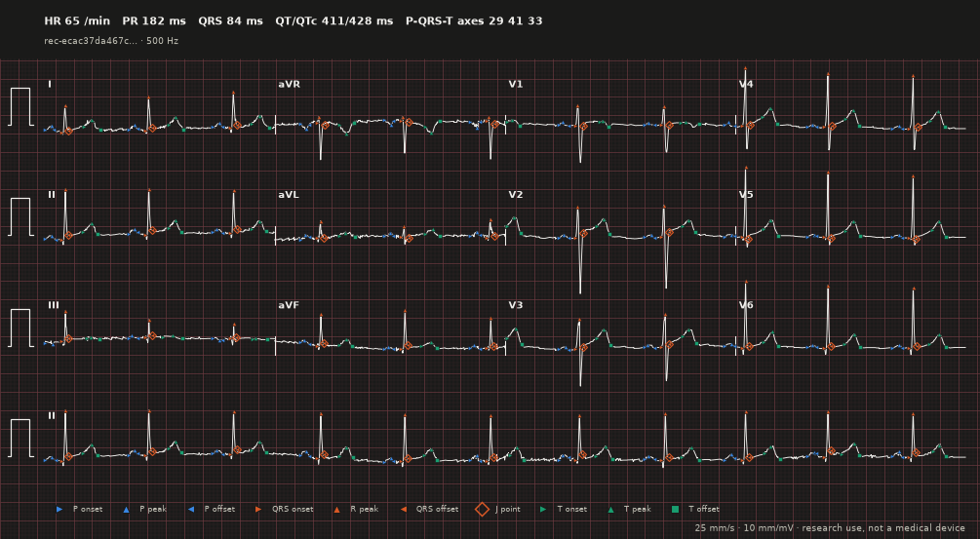Image resolution: width=980 pixels, height=539 pixels.
Task: Click the 'PR 182 ms' interval value
Action: click(154, 20)
